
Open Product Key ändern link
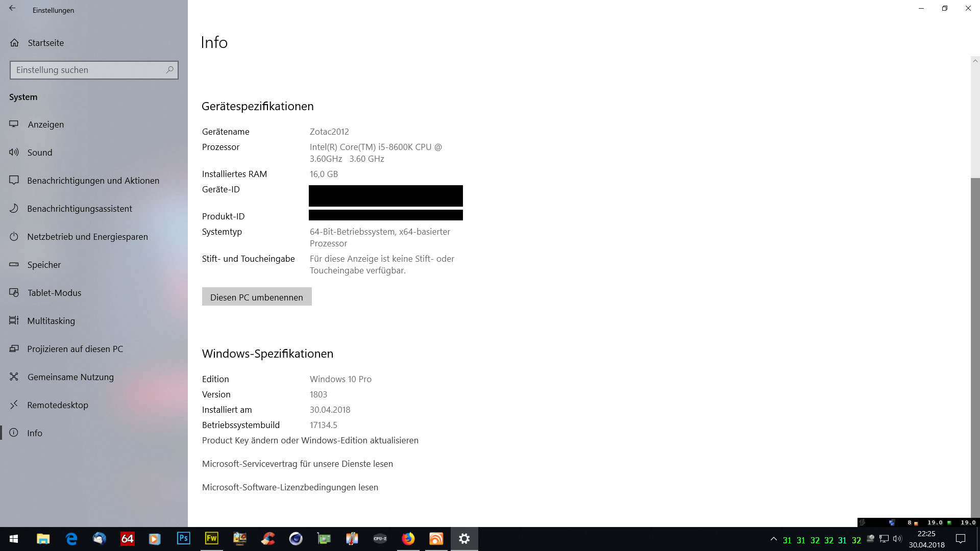[x=310, y=440]
